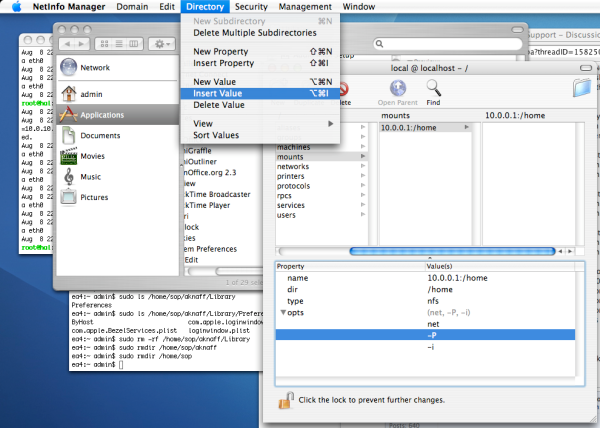
Task: Click the folder icon in NetInfo toolbar
Action: [x=582, y=88]
